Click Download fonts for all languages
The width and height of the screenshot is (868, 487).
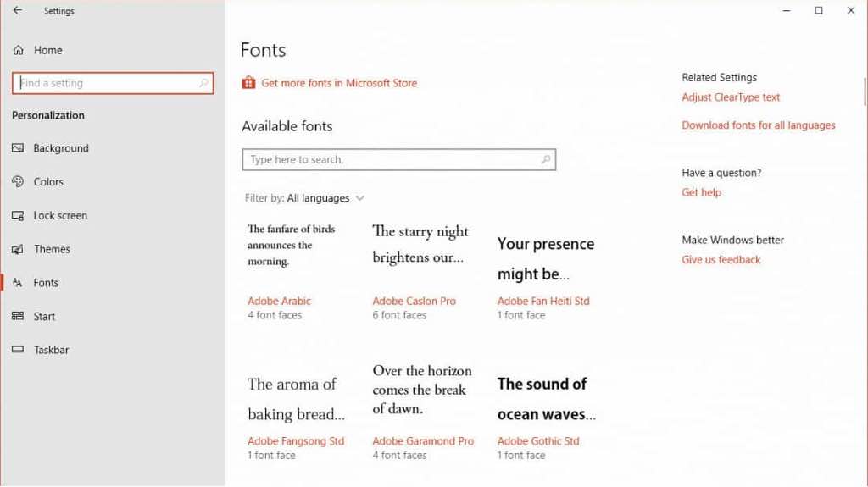(x=759, y=125)
